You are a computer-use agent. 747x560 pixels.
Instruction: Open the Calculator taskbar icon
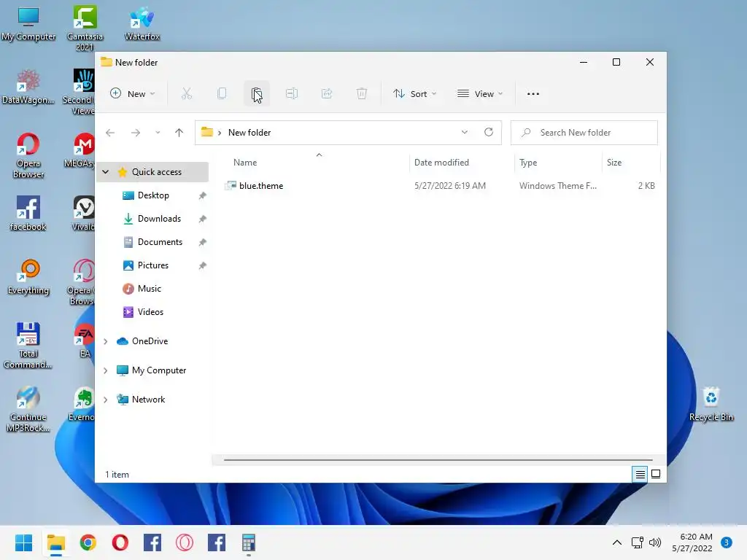pos(249,542)
